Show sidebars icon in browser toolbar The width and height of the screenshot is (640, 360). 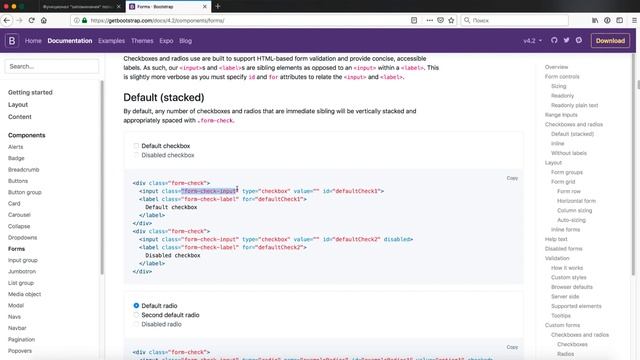[x=620, y=20]
